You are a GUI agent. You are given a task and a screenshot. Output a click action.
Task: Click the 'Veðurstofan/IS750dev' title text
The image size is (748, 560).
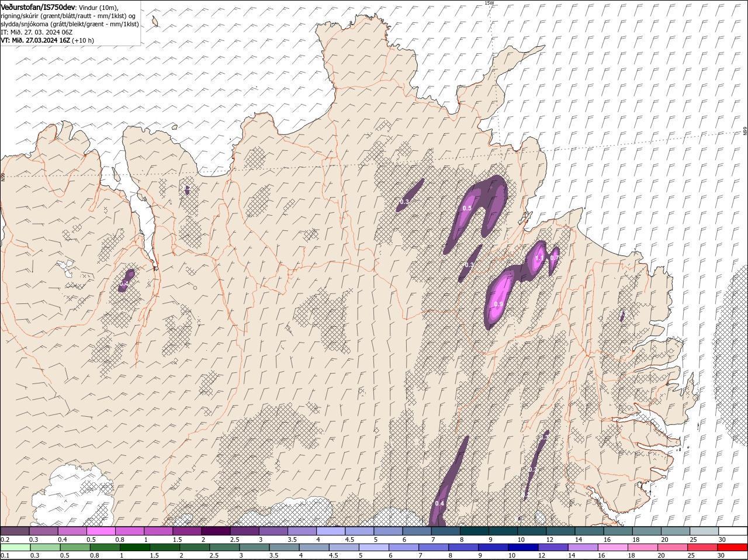(x=38, y=6)
